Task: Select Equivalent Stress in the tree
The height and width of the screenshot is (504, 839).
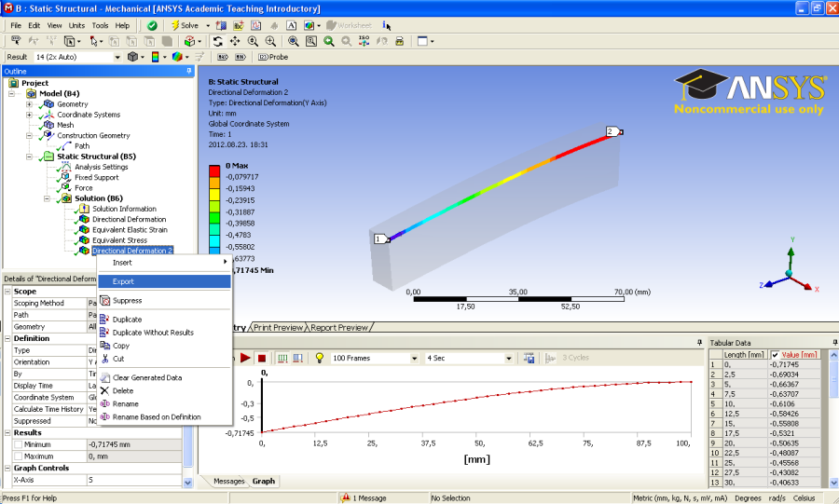Action: pos(119,240)
